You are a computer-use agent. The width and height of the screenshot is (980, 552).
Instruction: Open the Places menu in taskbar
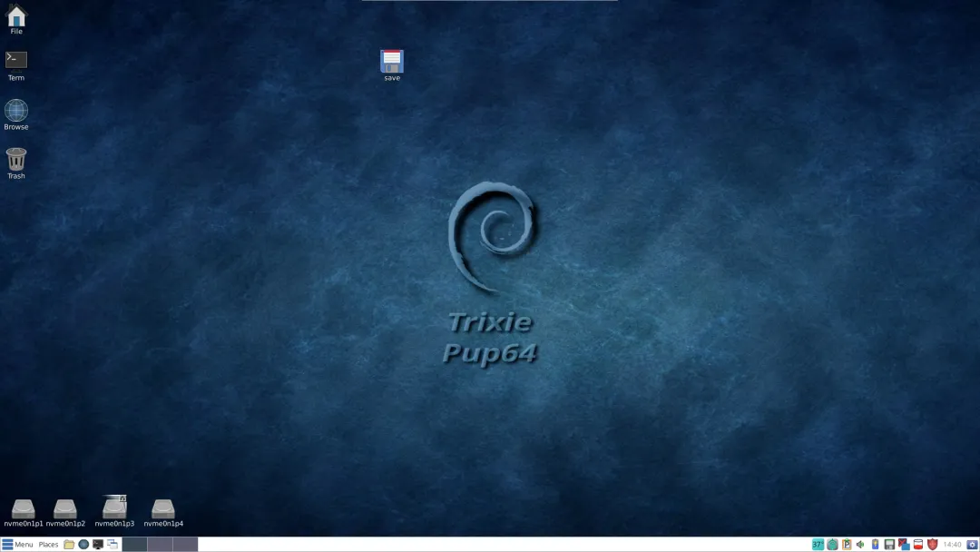48,545
